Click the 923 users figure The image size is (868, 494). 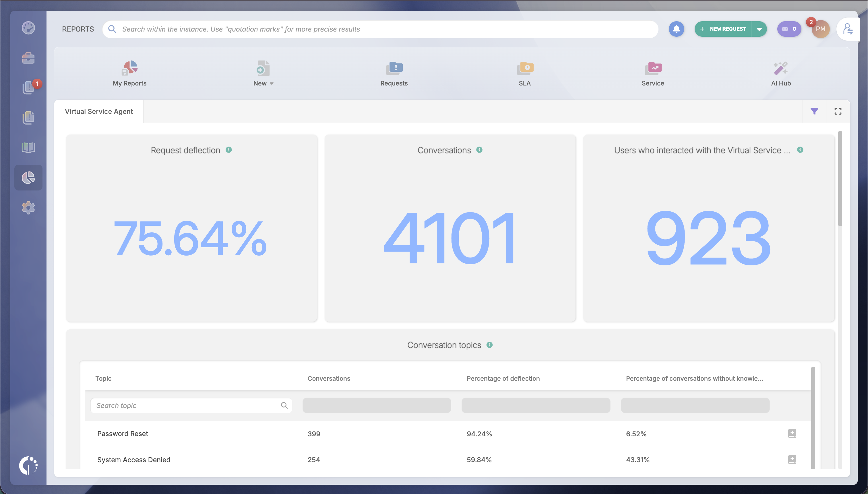[708, 238]
